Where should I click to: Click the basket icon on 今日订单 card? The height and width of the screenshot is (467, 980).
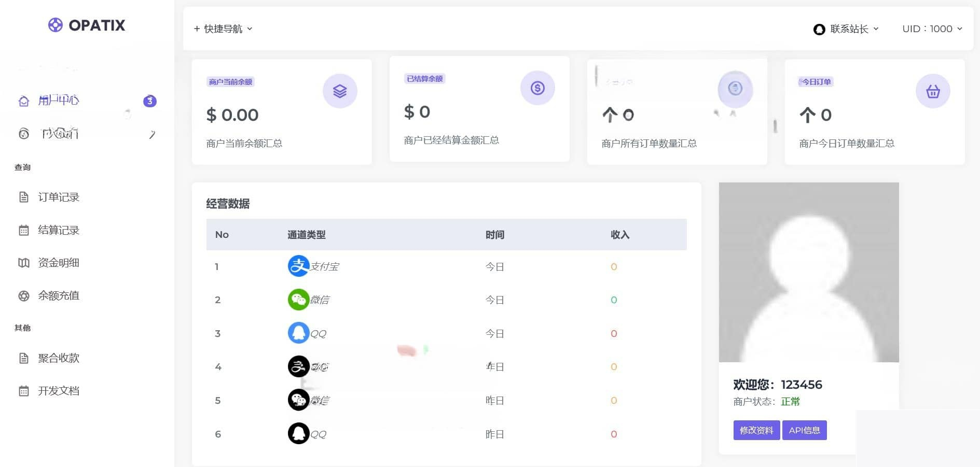coord(932,91)
